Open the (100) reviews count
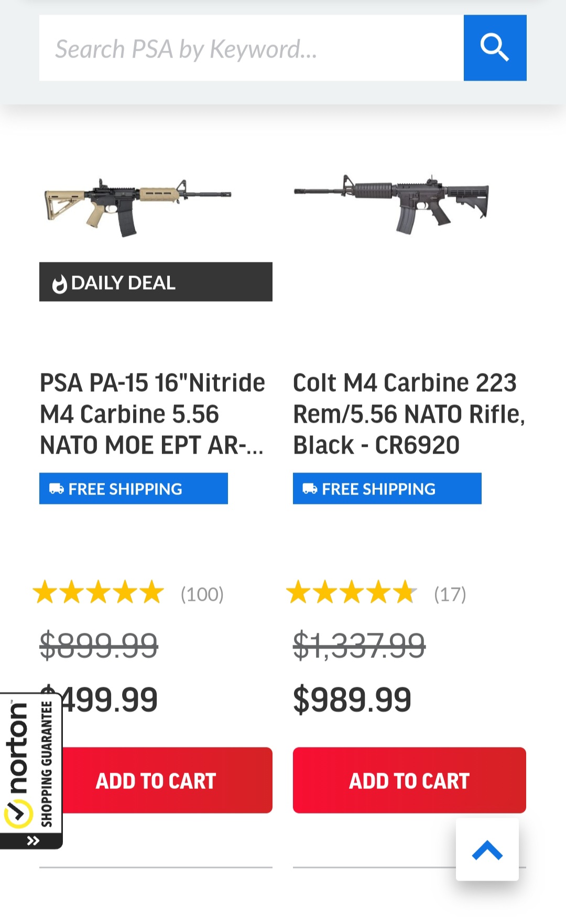The width and height of the screenshot is (566, 924). tap(202, 594)
